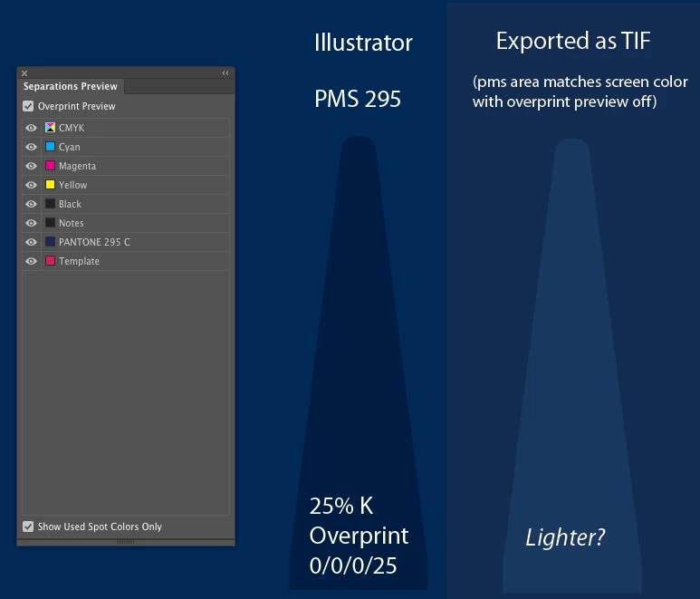Click the pms area matches screen color note
Image resolution: width=700 pixels, height=599 pixels.
580,92
